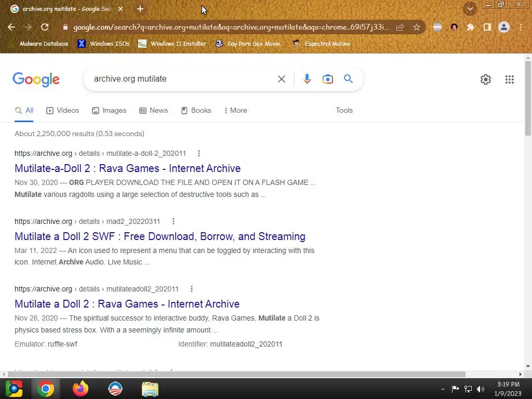The height and width of the screenshot is (399, 532).
Task: Open the File Explorer taskbar icon
Action: point(150,389)
